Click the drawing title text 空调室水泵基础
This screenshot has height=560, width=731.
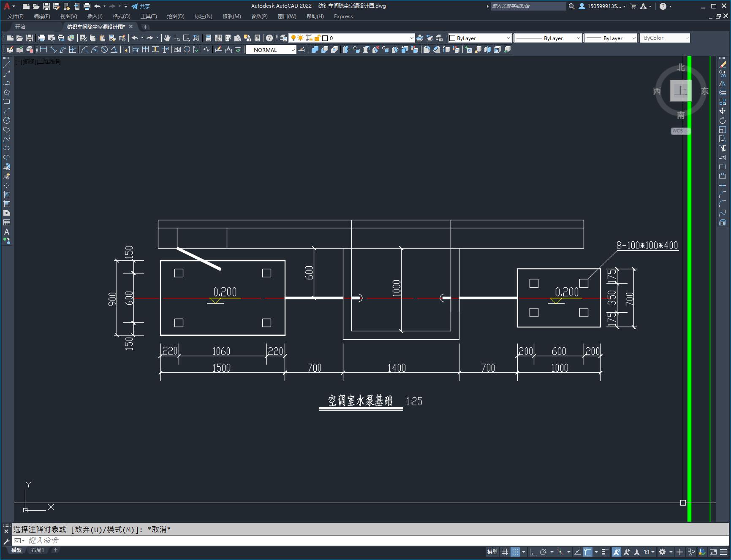360,400
